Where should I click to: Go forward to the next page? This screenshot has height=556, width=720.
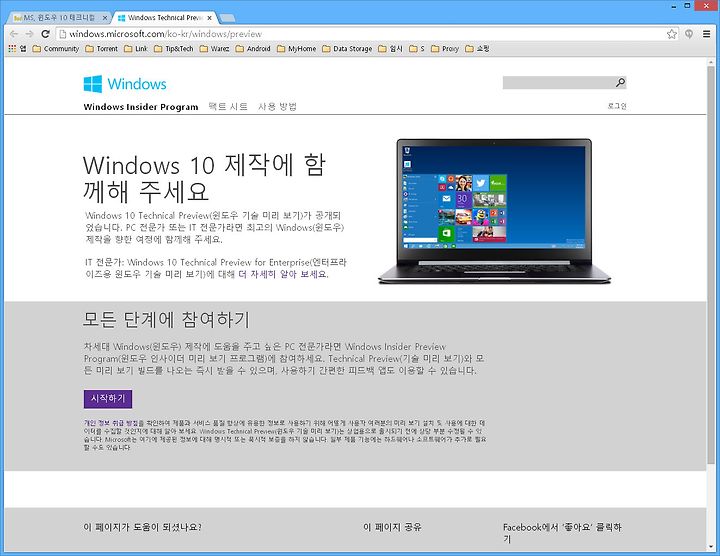[29, 34]
